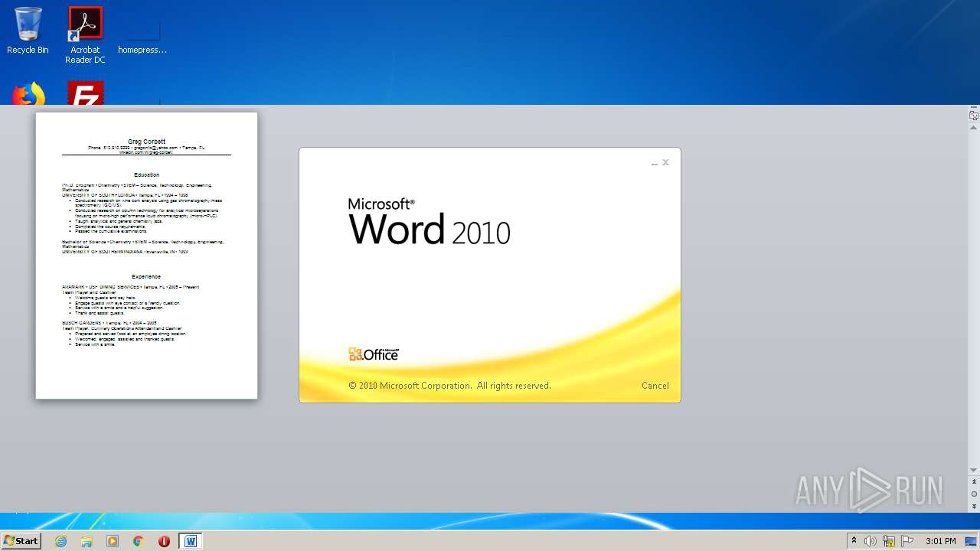Open the clock showing 3:01 PM
This screenshot has width=980, height=551.
(x=940, y=541)
